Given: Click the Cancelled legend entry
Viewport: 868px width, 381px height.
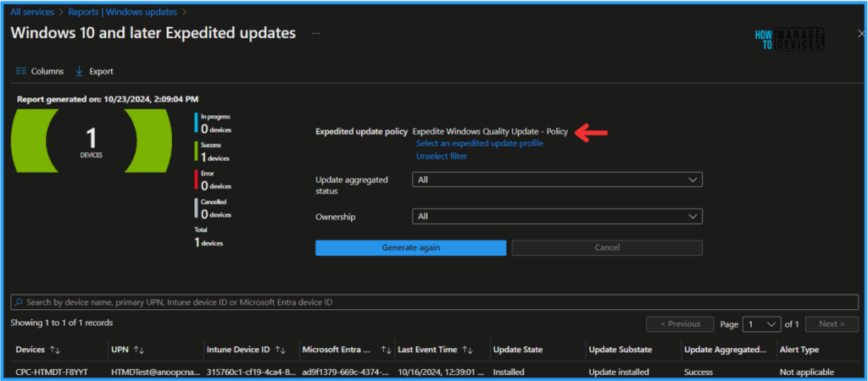Looking at the screenshot, I should (213, 208).
